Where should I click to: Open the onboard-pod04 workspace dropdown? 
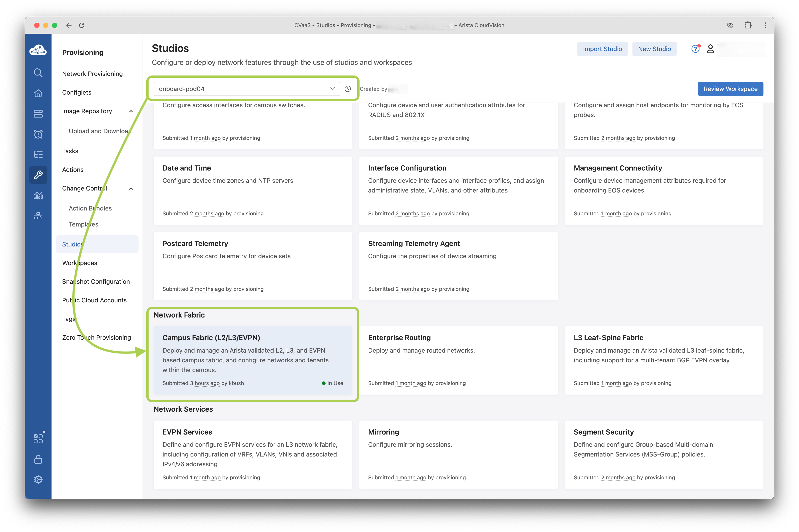tap(247, 89)
